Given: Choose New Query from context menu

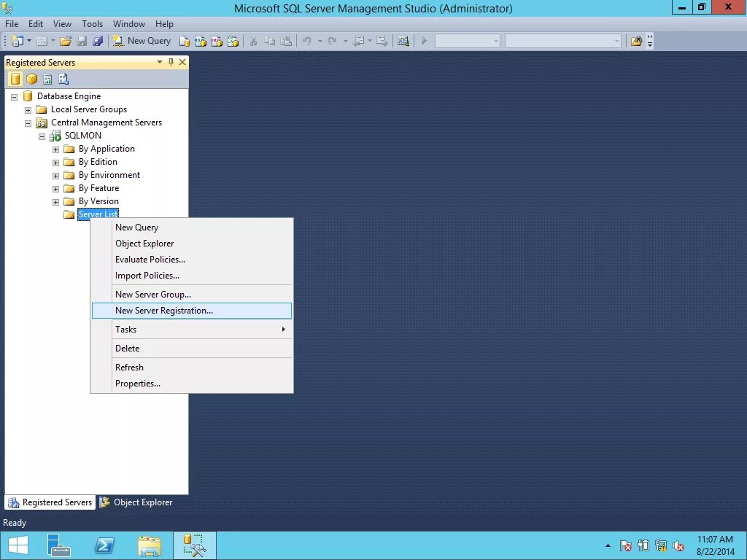Looking at the screenshot, I should (x=192, y=227).
